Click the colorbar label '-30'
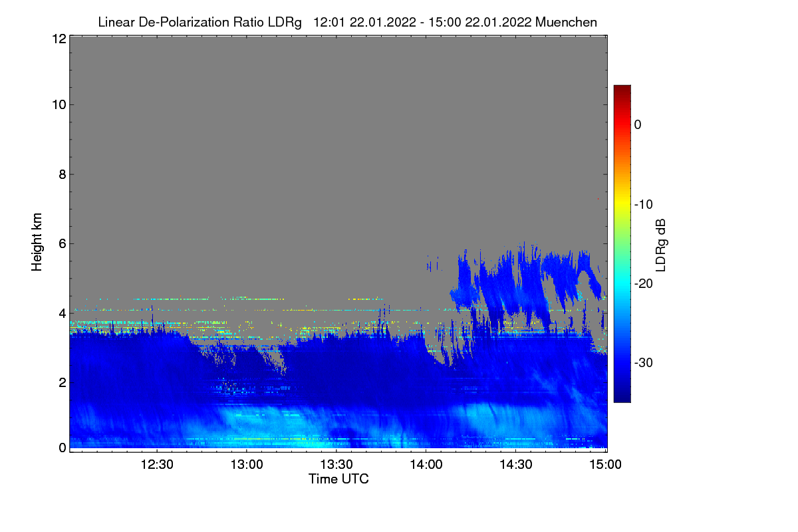This screenshot has width=798, height=532. click(x=643, y=362)
